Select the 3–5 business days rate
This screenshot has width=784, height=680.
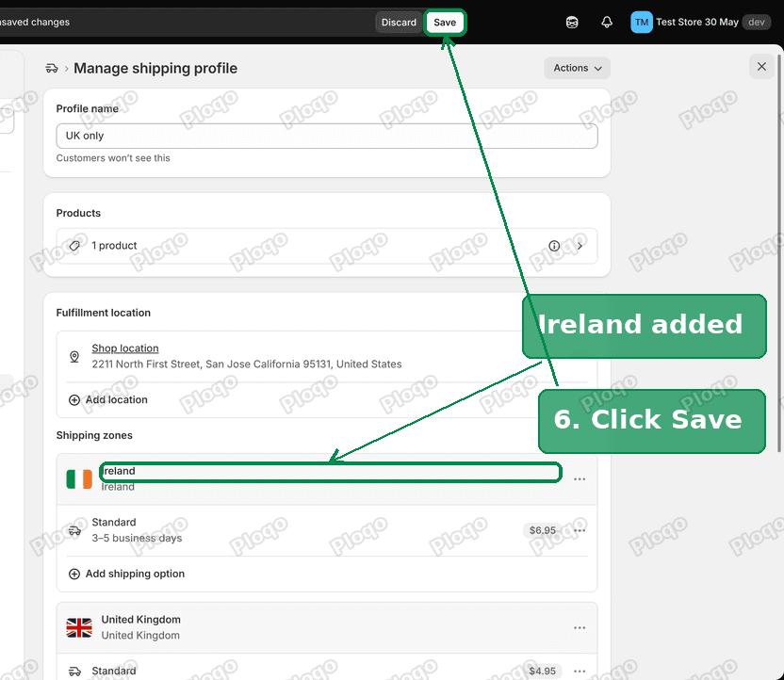(137, 538)
